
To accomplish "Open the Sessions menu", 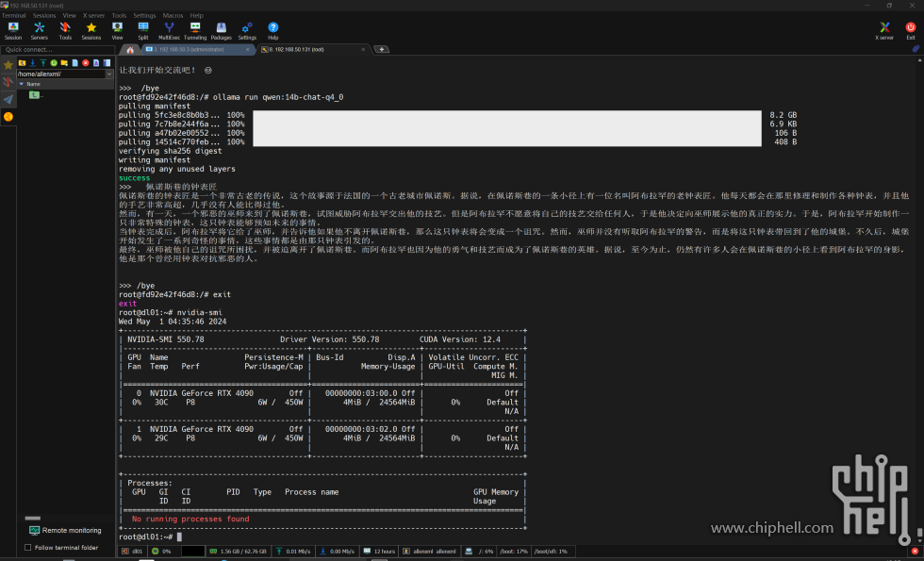I will pos(44,15).
